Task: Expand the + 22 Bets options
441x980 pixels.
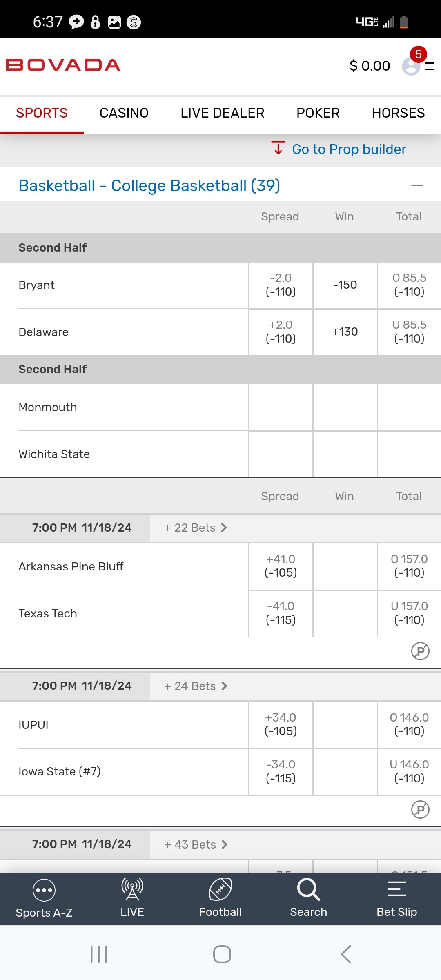Action: pos(195,528)
